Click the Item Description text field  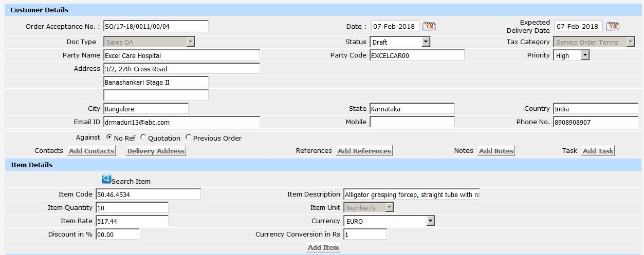pos(411,194)
